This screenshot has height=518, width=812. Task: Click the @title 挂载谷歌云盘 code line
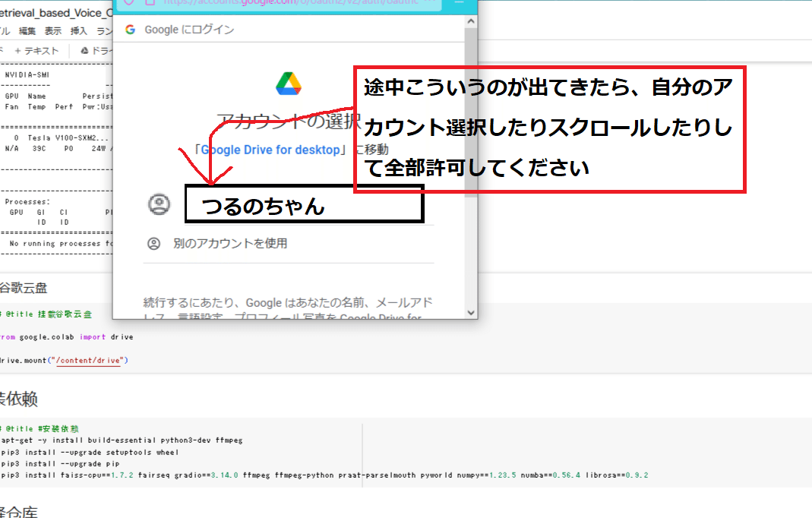coord(46,314)
